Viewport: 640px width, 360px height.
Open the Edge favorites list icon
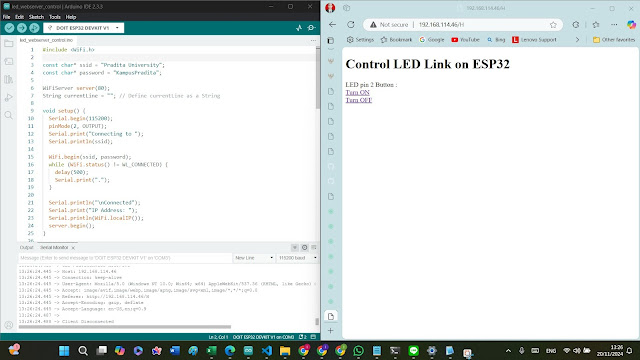(596, 24)
